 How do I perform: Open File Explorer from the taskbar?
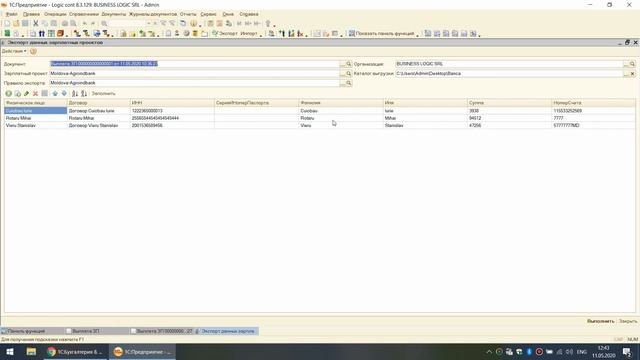point(31,351)
